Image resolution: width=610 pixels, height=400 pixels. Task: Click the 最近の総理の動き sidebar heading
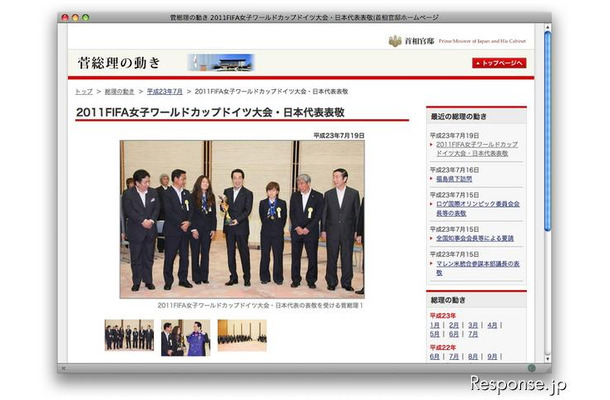[x=458, y=116]
